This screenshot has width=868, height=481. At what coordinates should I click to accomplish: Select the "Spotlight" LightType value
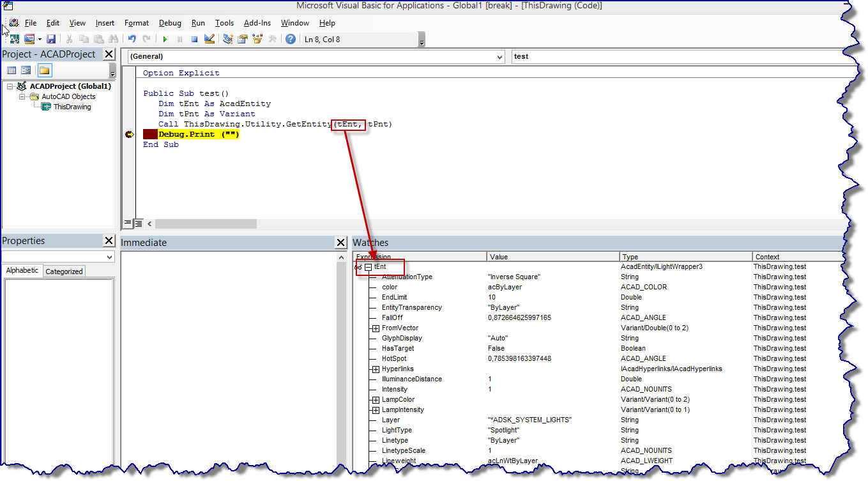pos(503,430)
